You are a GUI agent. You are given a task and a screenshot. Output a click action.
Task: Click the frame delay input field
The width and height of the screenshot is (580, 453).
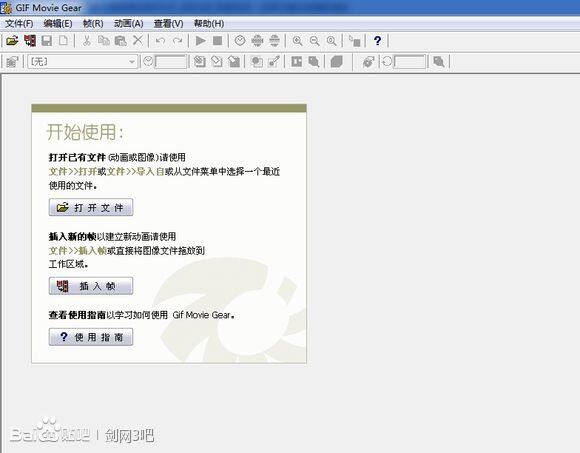[171, 61]
